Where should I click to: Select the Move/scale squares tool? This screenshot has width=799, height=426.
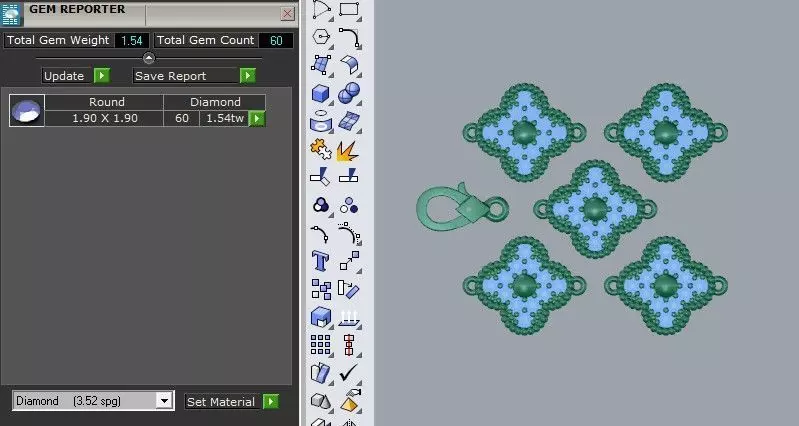[349, 261]
